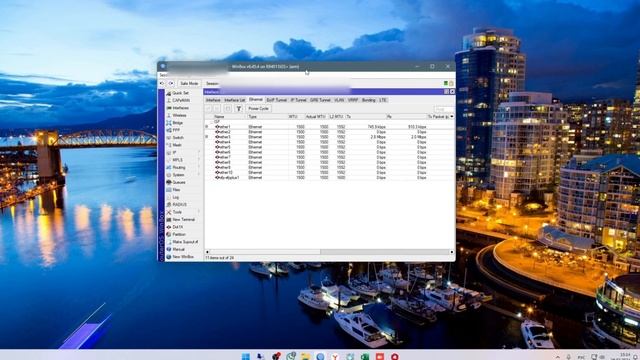Open File Explorer from the taskbar
This screenshot has height=360, width=640.
coord(305,356)
